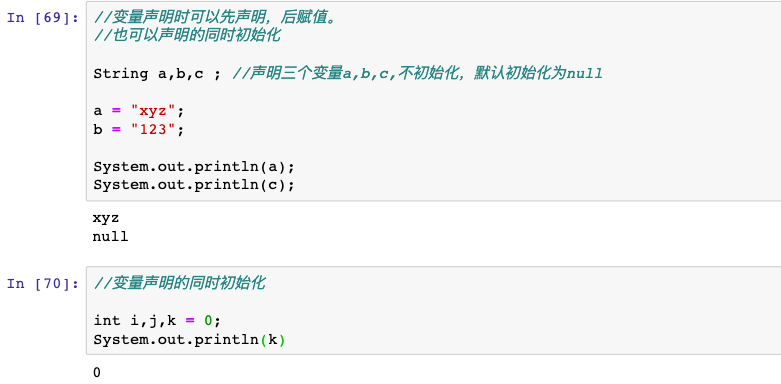Click the int i,j,k = 0 line
The width and height of the screenshot is (781, 384).
tap(157, 320)
